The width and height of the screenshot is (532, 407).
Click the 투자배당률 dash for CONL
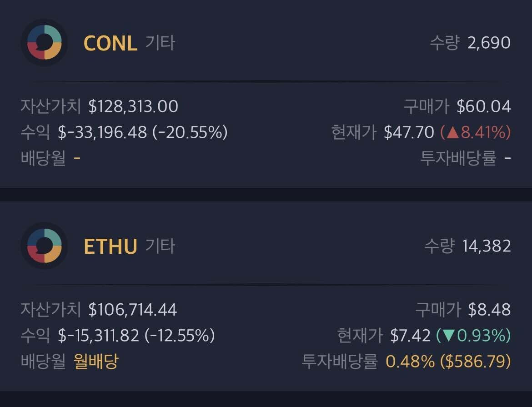[506, 158]
